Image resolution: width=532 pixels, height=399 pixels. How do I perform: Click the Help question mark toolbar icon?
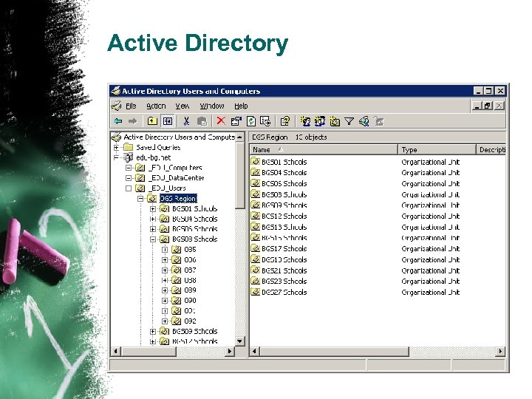pyautogui.click(x=285, y=120)
